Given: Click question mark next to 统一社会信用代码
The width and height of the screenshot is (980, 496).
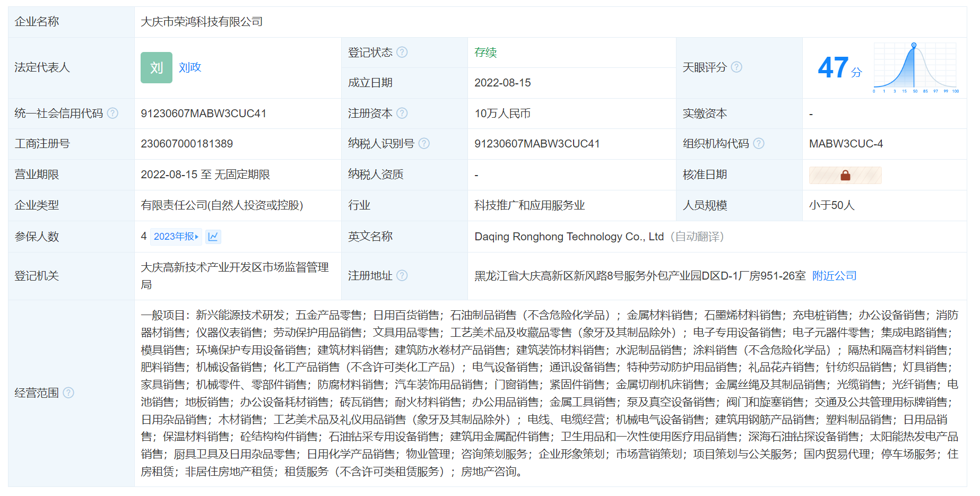Looking at the screenshot, I should (x=112, y=113).
